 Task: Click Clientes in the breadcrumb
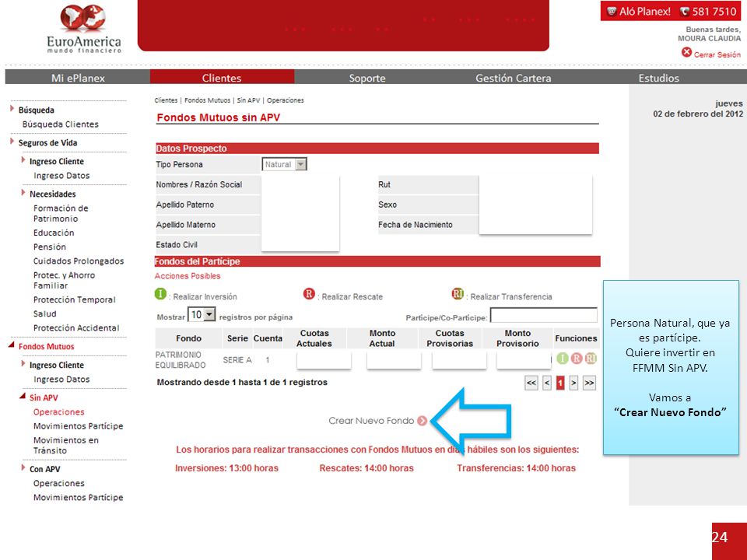[x=166, y=100]
